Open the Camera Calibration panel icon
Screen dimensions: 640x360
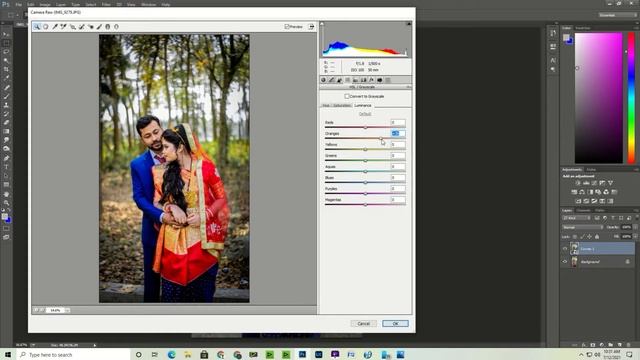point(380,80)
